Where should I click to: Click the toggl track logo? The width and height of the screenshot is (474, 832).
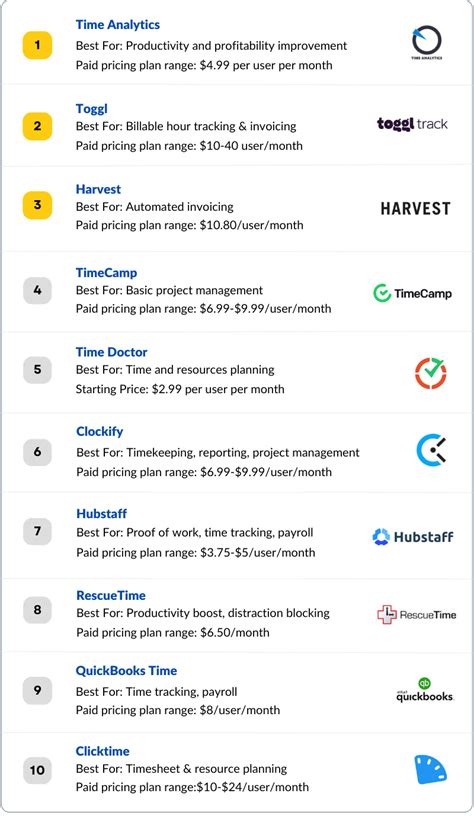click(x=412, y=124)
